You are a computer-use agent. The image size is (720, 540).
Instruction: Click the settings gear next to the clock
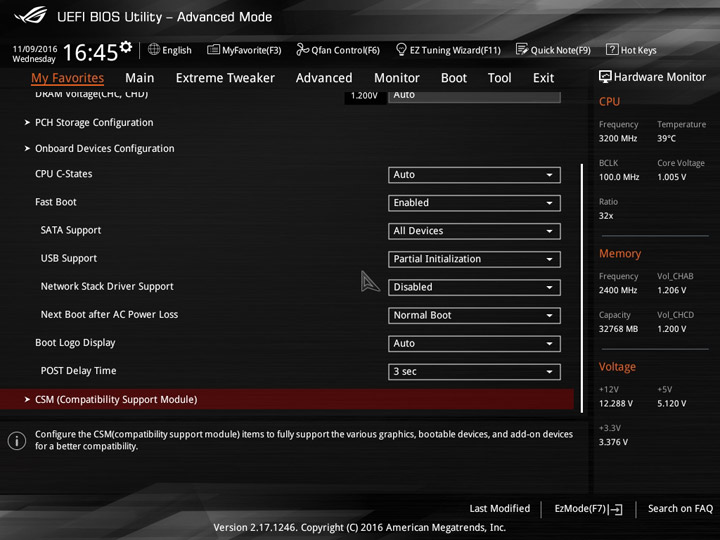point(126,46)
